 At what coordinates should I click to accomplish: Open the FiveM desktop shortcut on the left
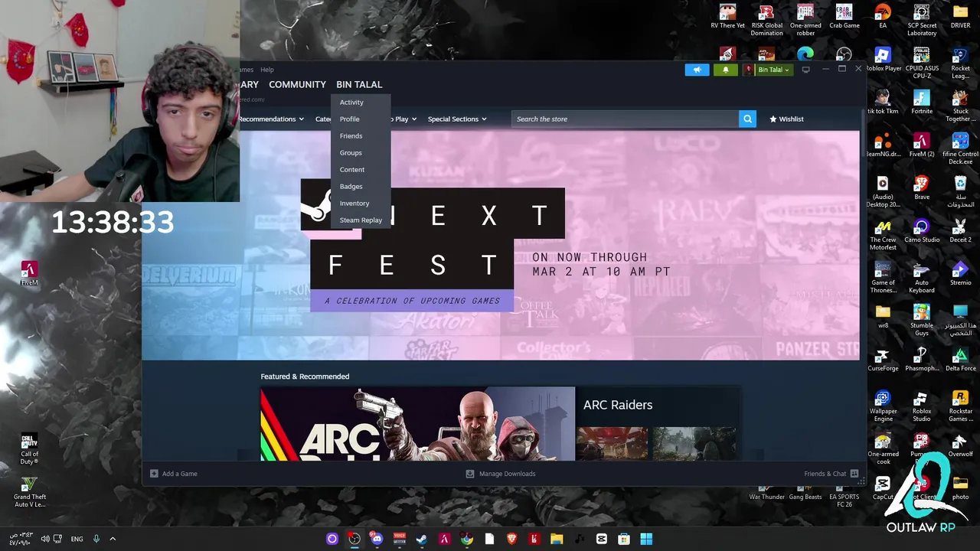(29, 273)
